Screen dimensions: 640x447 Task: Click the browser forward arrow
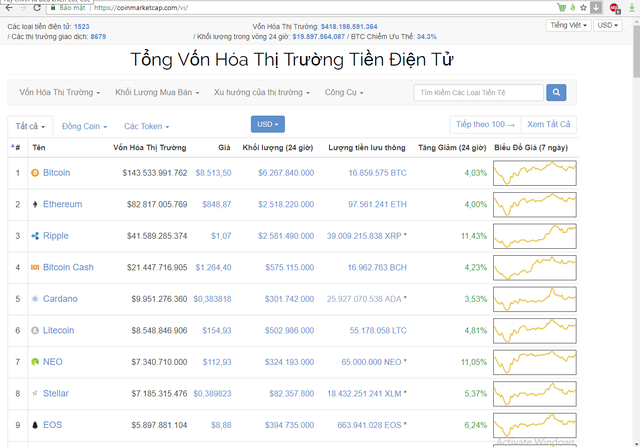23,7
